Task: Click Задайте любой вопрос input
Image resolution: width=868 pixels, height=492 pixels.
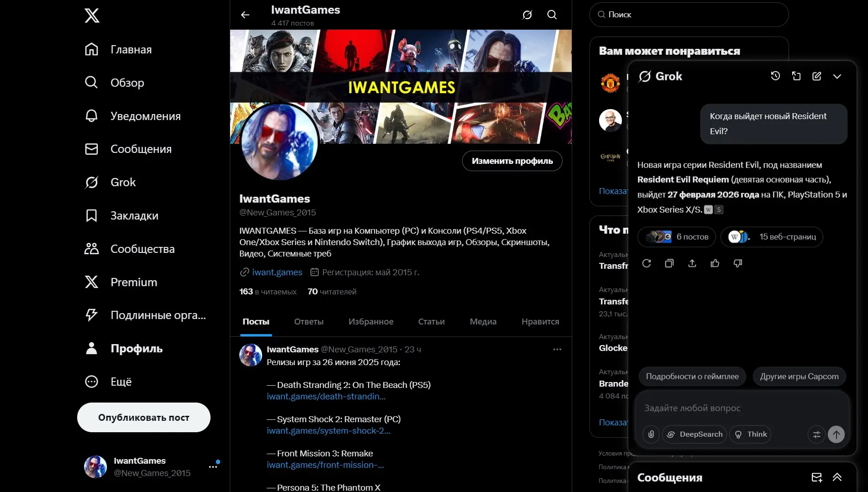Action: tap(742, 408)
